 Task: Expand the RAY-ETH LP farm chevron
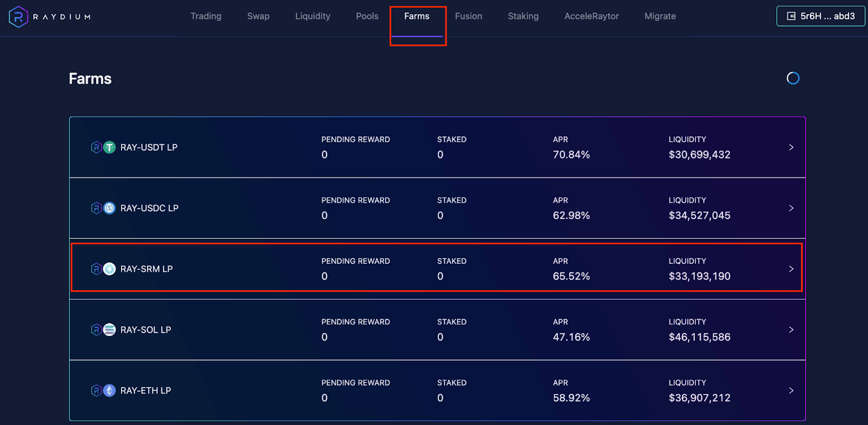[x=791, y=390]
